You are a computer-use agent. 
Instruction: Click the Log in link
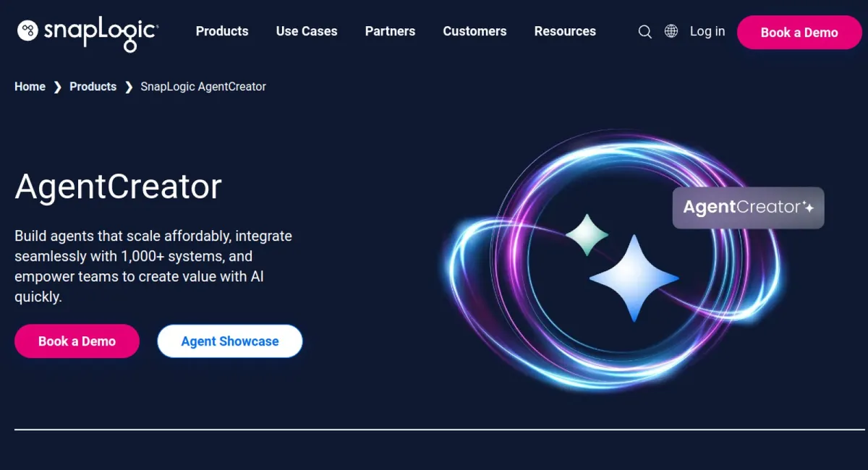pos(707,31)
